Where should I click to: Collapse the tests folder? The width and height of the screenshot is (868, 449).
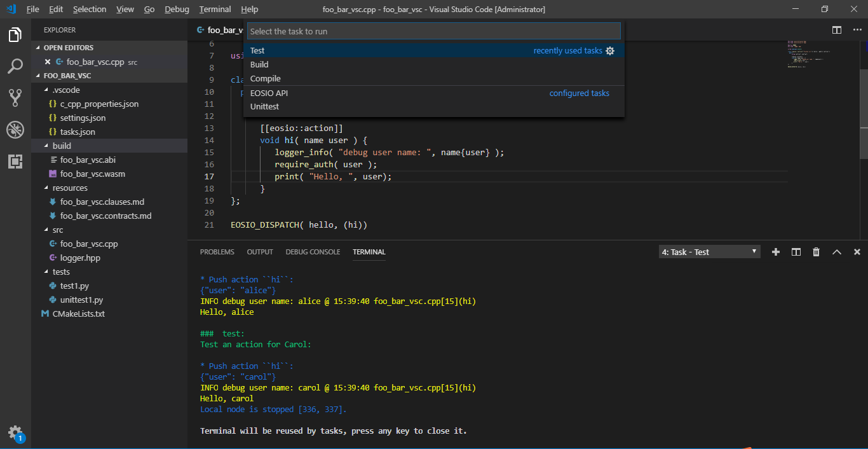click(x=109, y=272)
